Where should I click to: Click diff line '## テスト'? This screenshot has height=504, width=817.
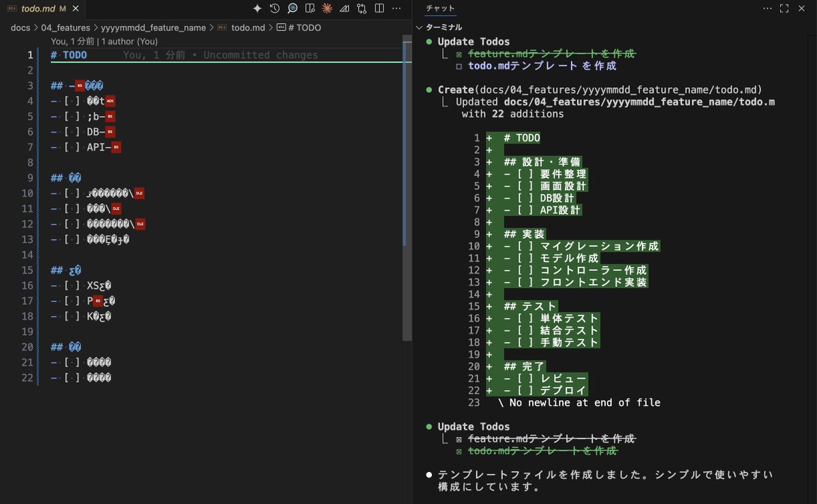(530, 306)
